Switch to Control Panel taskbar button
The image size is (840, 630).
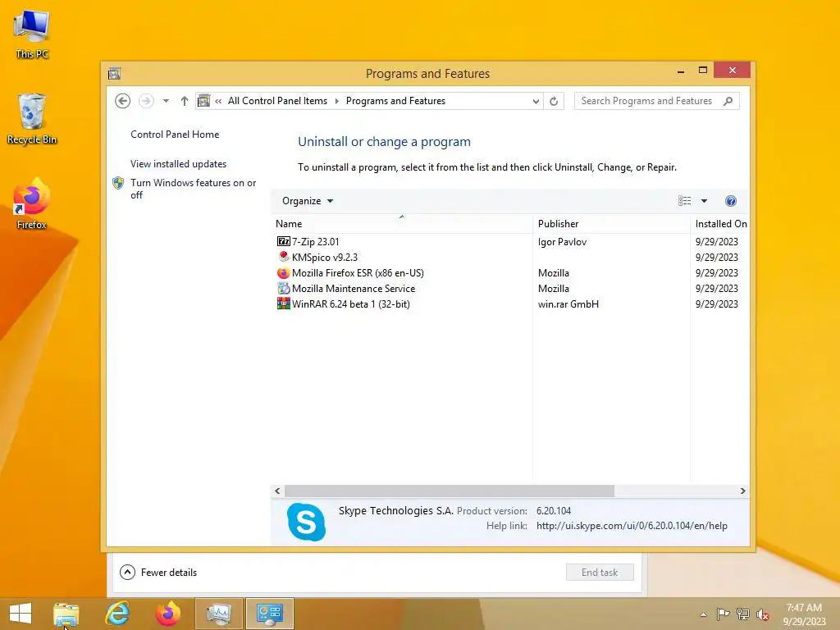(x=269, y=614)
